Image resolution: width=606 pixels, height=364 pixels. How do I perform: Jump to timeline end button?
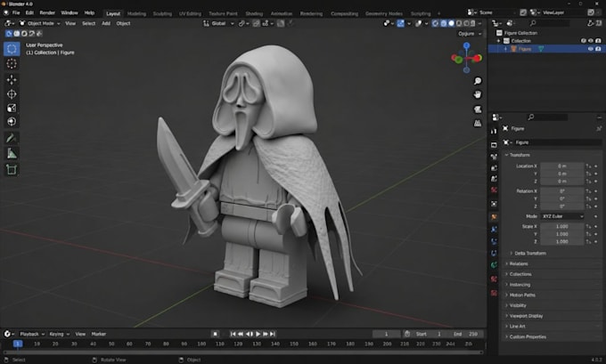[273, 334]
